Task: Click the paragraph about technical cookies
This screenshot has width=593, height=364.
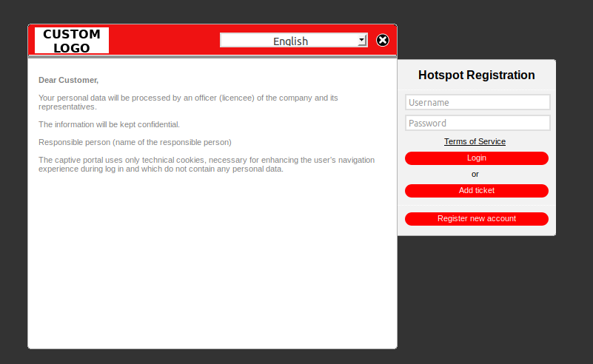Action: coord(207,164)
